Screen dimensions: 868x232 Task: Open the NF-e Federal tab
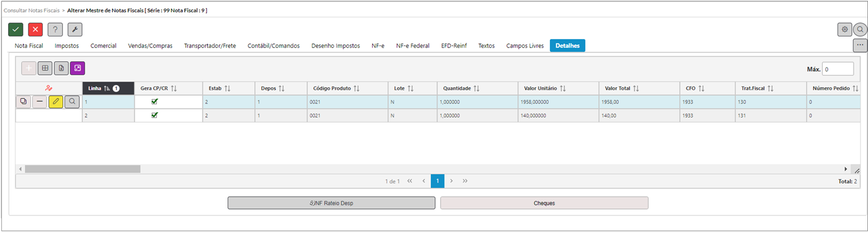413,46
